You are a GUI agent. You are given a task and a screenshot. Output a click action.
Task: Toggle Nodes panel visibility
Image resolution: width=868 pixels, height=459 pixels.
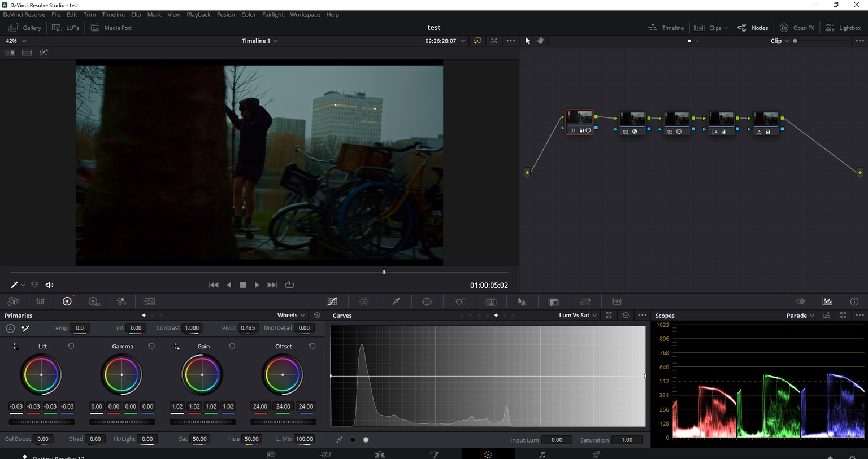click(x=753, y=28)
